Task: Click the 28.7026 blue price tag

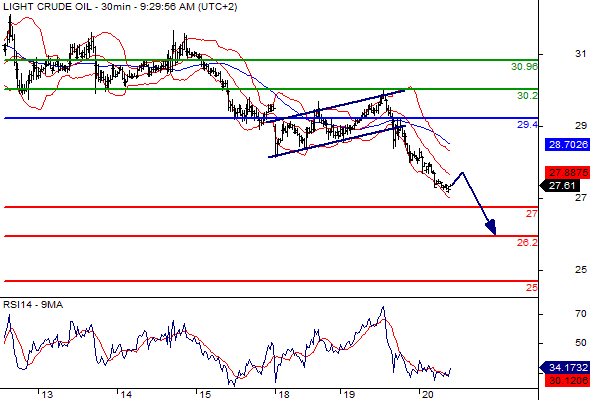Action: click(x=567, y=144)
